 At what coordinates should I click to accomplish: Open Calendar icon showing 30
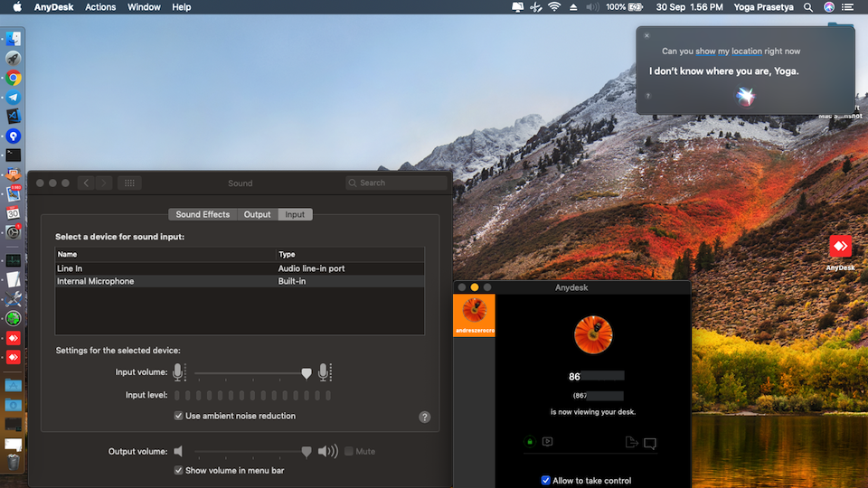(x=14, y=213)
